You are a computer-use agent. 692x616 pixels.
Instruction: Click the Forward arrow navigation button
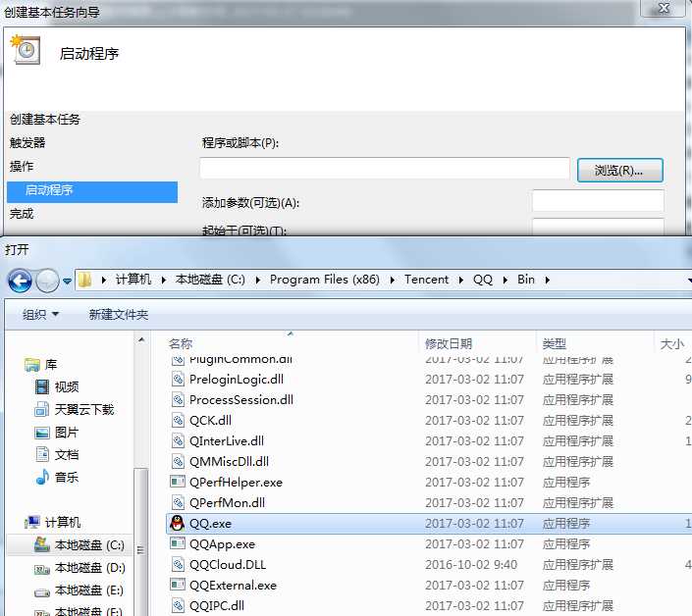47,281
